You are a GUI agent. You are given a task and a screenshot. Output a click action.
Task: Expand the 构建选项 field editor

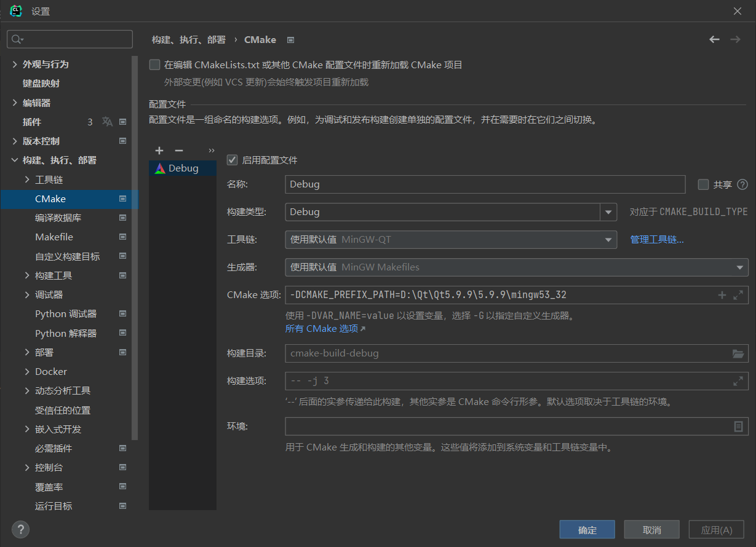[738, 381]
